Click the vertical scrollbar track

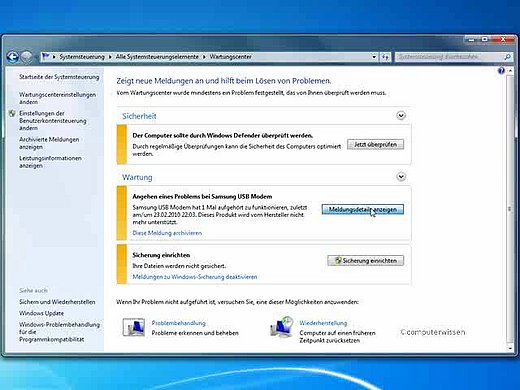tap(510, 209)
